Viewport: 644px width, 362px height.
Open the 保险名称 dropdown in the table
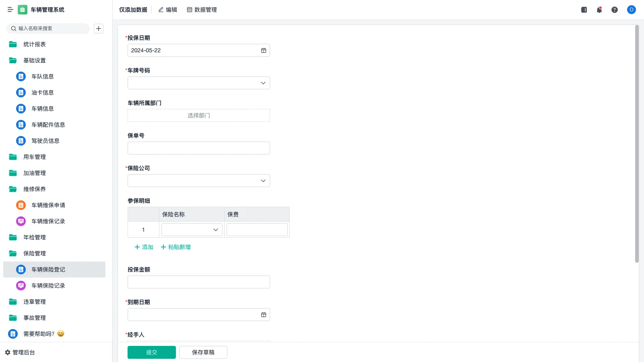(216, 229)
